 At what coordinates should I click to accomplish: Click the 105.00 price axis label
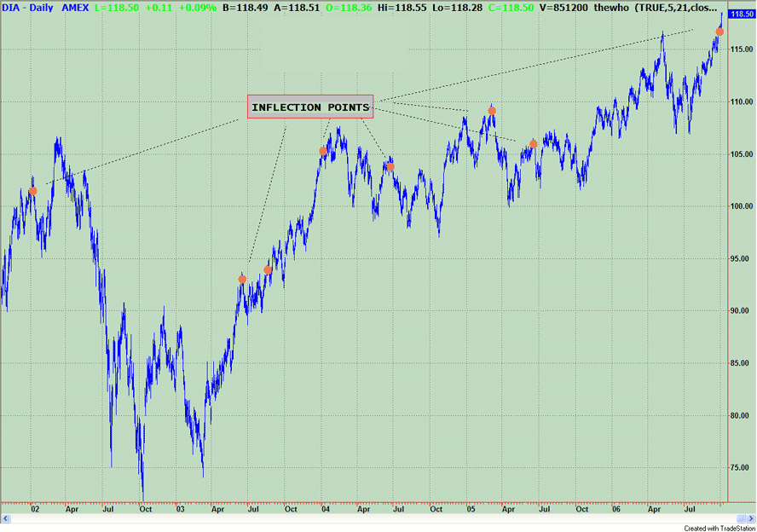coord(743,154)
